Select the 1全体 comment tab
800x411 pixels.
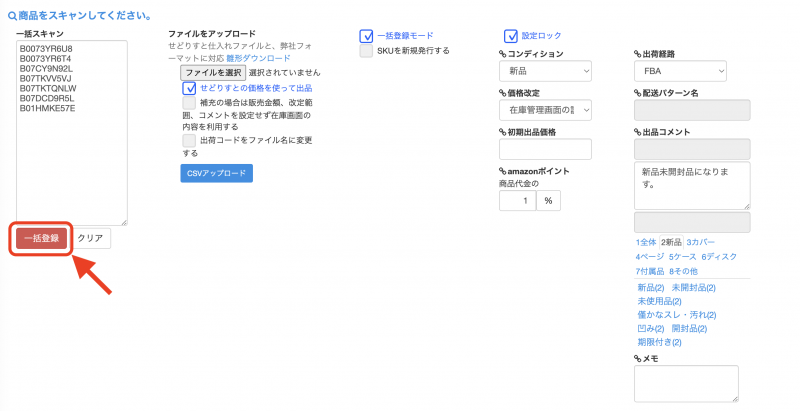646,242
